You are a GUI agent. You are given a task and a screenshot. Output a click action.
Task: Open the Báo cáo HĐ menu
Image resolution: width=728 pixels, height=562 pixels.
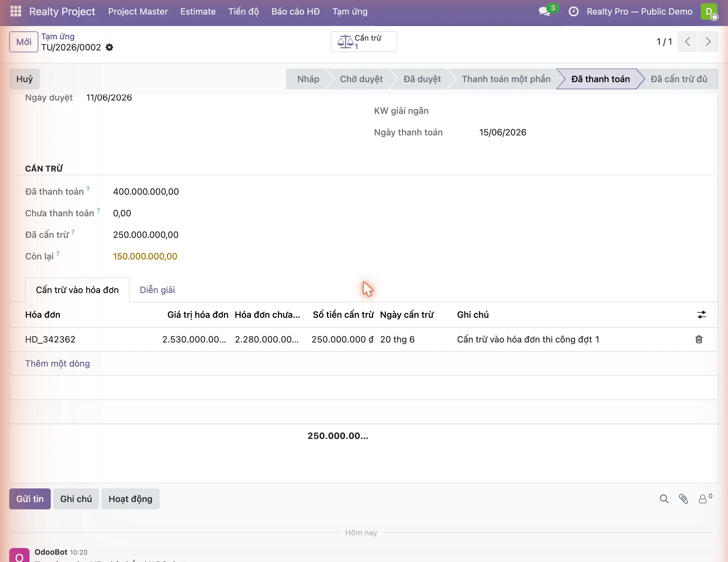pyautogui.click(x=295, y=12)
